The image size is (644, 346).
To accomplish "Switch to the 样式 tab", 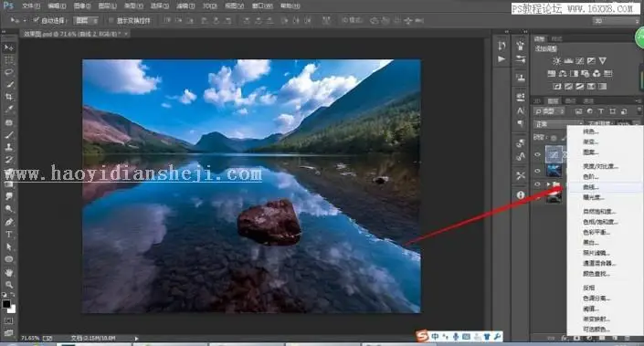I will 556,38.
